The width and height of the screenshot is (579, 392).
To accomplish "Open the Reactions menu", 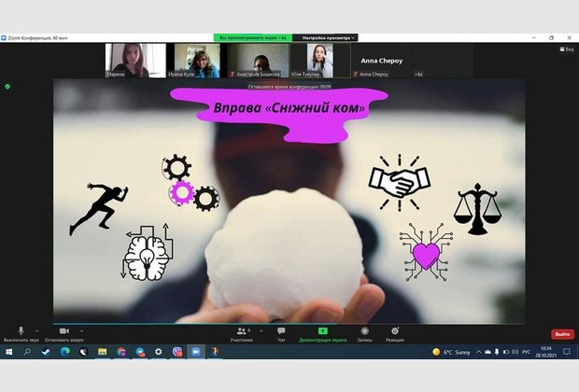I will (x=395, y=333).
